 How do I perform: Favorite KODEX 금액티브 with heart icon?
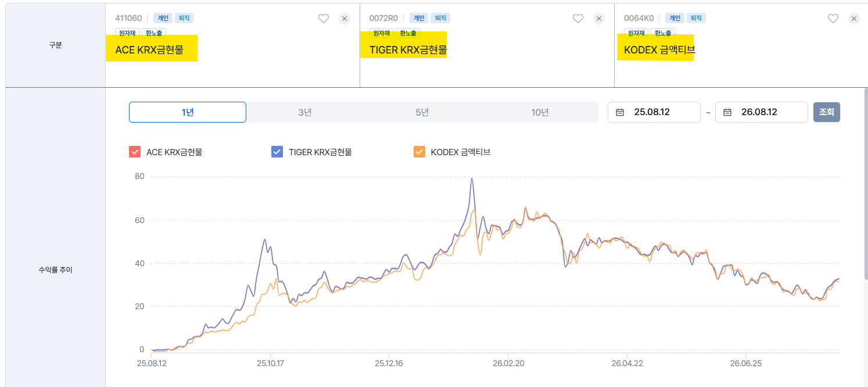pos(833,19)
